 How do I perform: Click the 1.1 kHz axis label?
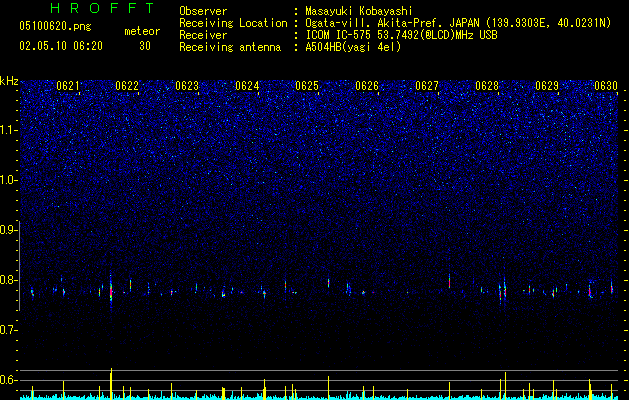pos(8,130)
